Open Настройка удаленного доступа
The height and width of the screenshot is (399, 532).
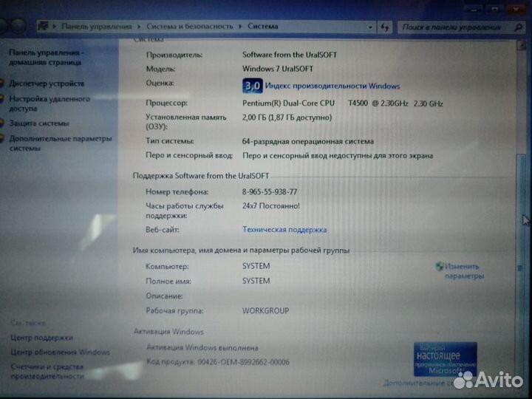click(50, 103)
